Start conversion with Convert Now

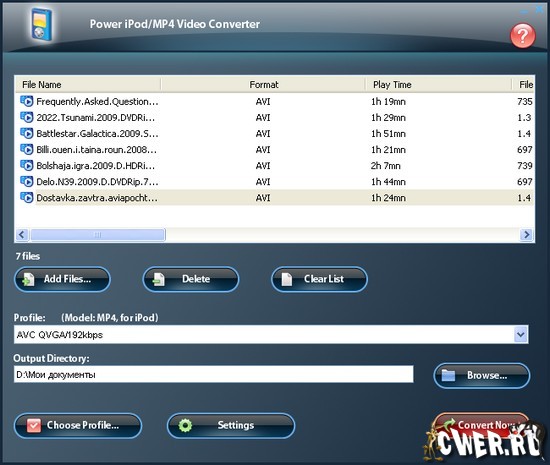(x=482, y=426)
